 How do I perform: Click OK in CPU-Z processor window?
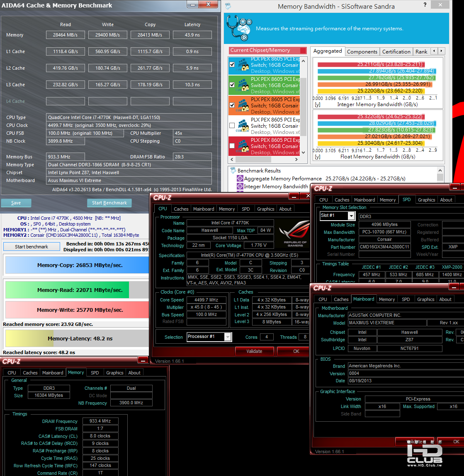pos(294,351)
